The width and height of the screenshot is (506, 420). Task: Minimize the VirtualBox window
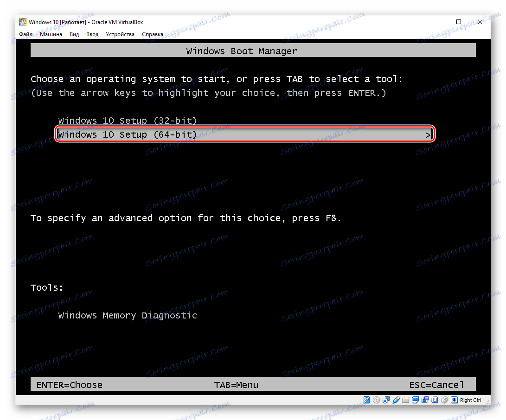(x=437, y=22)
